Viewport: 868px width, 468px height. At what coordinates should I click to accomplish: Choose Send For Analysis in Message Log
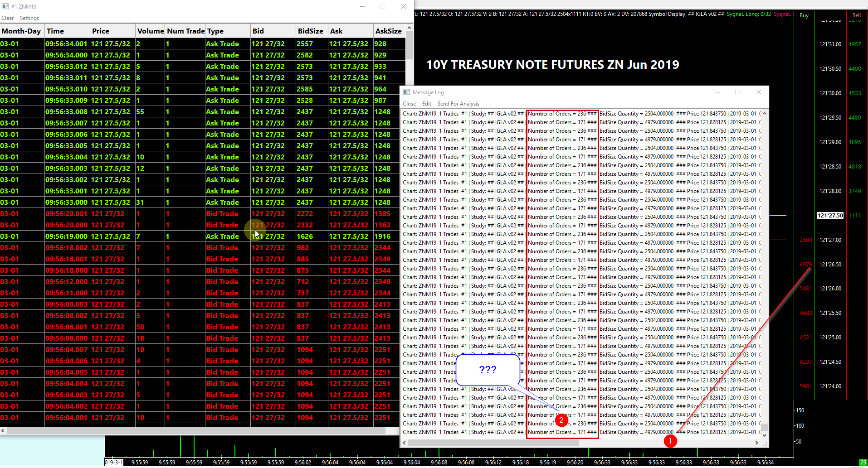458,104
